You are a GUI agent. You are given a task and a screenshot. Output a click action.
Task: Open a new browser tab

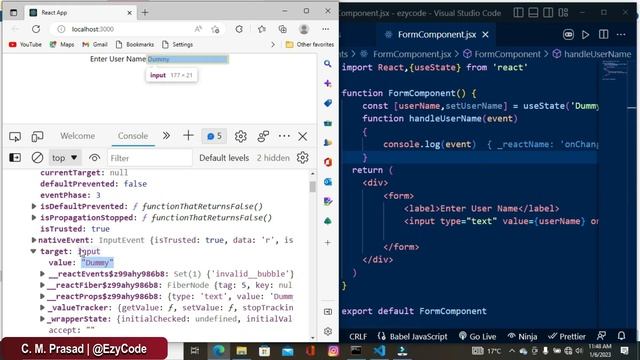(x=145, y=13)
